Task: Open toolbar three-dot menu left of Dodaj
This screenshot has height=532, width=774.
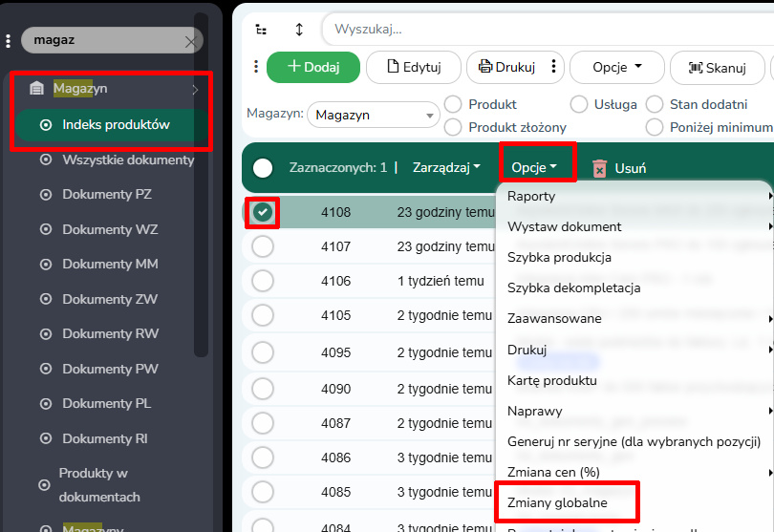Action: [x=256, y=67]
